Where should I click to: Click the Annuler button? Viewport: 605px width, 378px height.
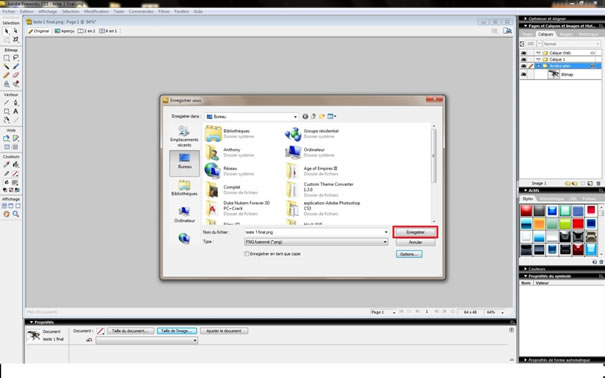(415, 242)
